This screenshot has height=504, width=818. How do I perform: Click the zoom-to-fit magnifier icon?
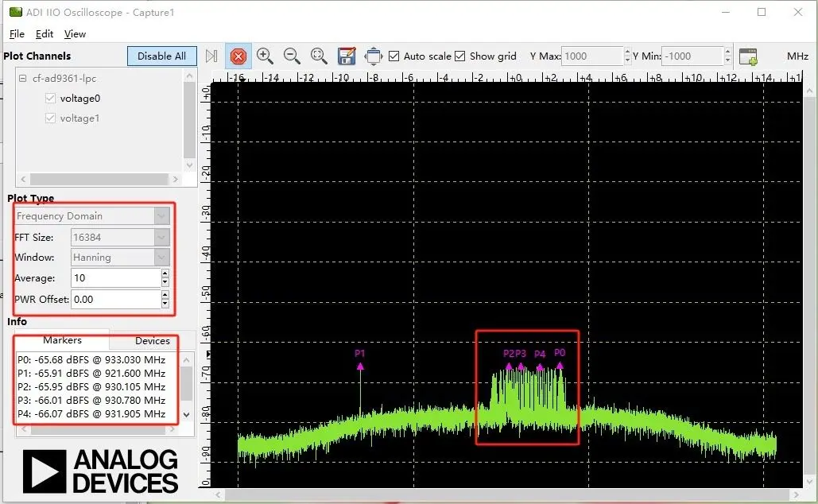point(319,56)
